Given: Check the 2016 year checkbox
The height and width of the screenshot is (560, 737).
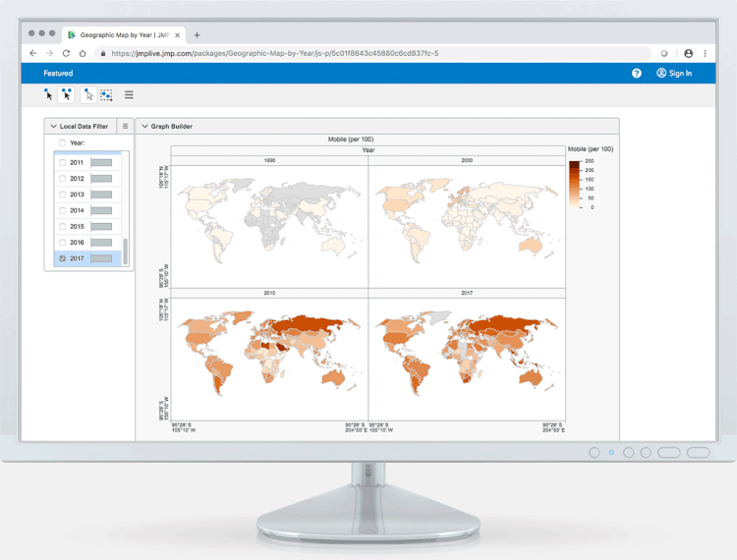Looking at the screenshot, I should tap(63, 243).
